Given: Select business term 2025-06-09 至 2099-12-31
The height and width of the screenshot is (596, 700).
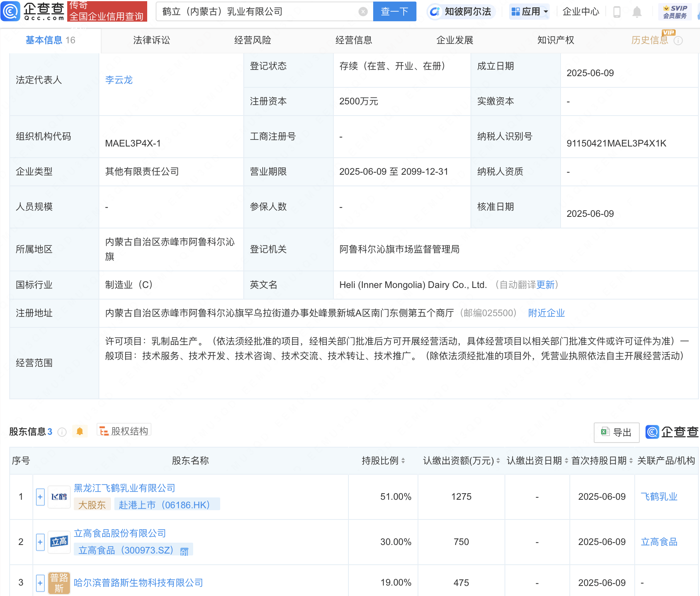Looking at the screenshot, I should click(394, 172).
